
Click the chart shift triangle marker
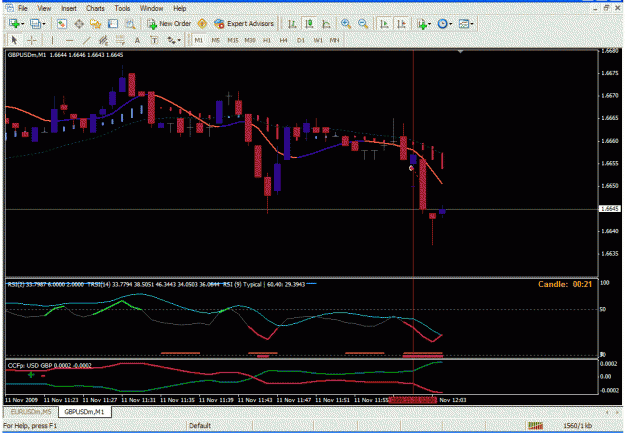tap(460, 51)
